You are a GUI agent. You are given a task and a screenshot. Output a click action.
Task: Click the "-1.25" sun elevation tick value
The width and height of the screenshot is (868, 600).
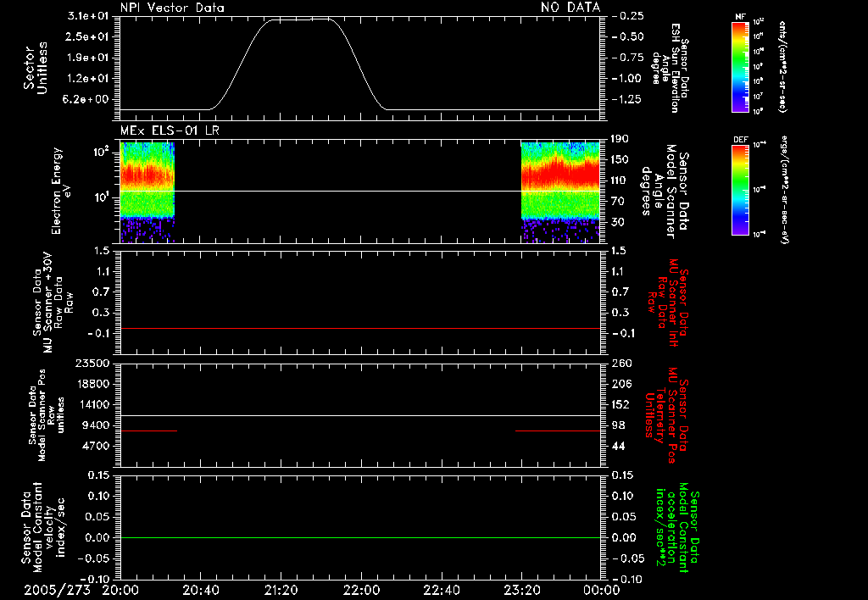point(628,100)
